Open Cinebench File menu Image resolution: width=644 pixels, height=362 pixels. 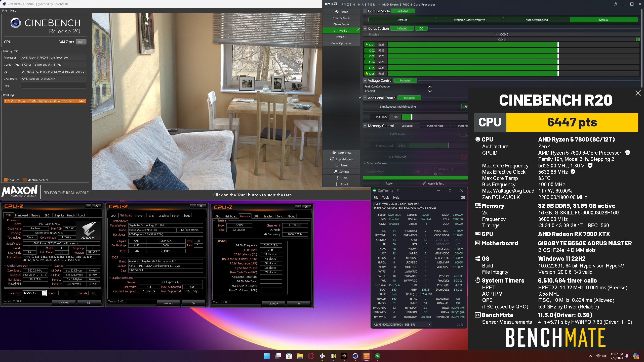[x=5, y=11]
